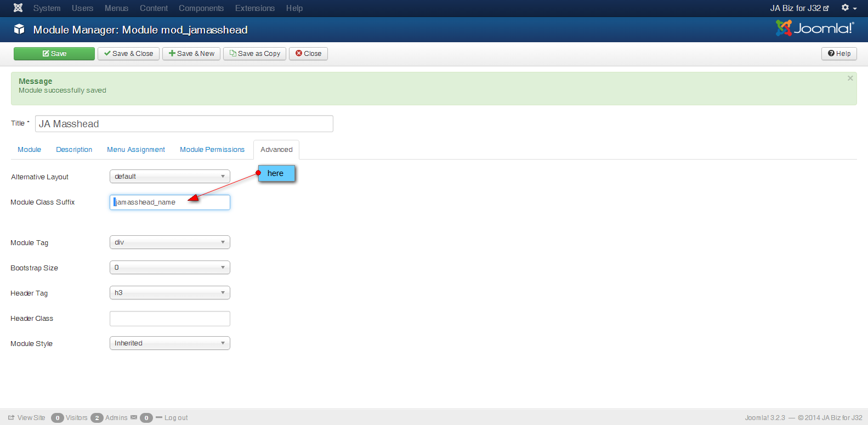The height and width of the screenshot is (425, 868).
Task: Click the Close toolbar button
Action: (308, 54)
